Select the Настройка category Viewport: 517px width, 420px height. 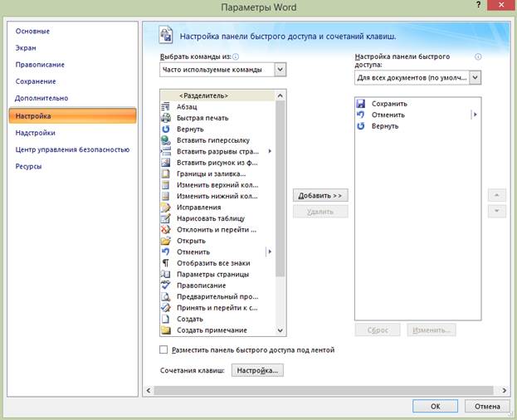pos(72,116)
